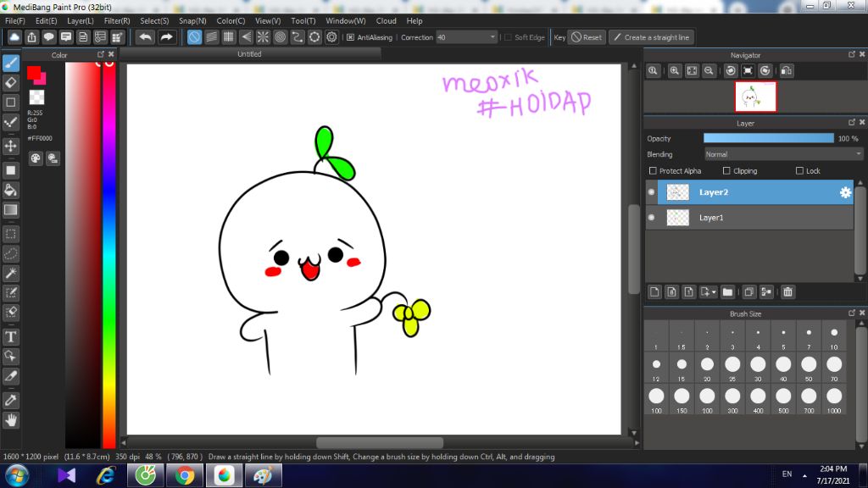The image size is (868, 488).
Task: Click the export/share icon in toolbar
Action: click(31, 37)
